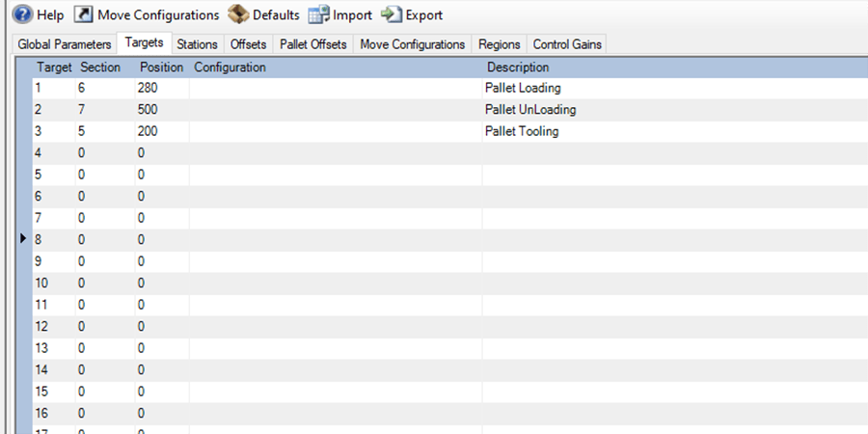Select target number 13 cell
Viewport: 868px width, 434px height.
click(x=54, y=348)
